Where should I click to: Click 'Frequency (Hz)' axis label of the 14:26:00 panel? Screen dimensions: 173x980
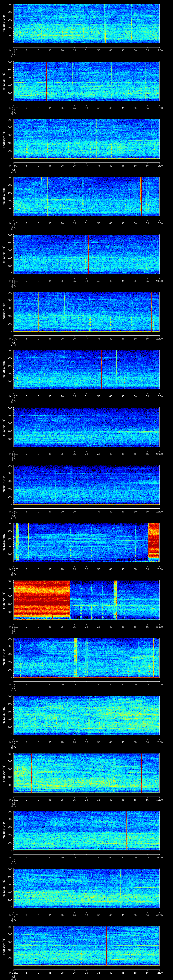(4, 600)
